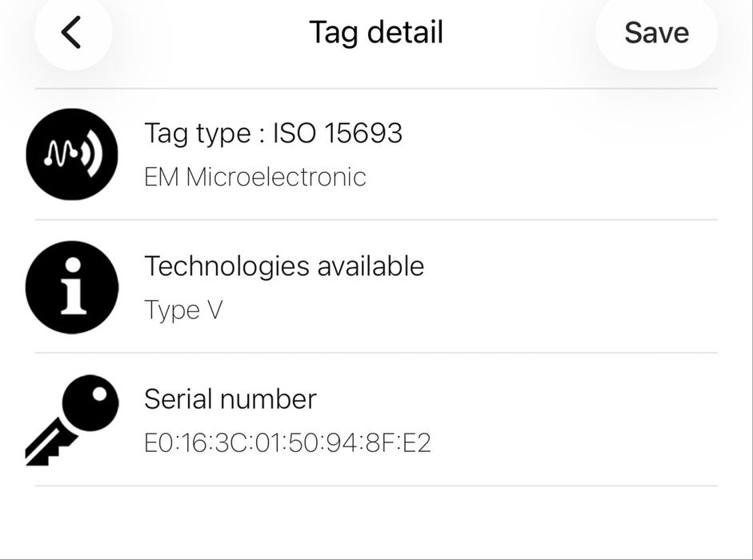Tap the last byte E2 of the serial
The image size is (753, 560).
pyautogui.click(x=418, y=442)
